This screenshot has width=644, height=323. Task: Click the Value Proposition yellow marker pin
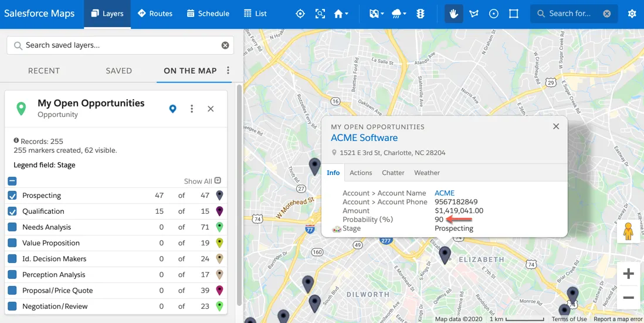(220, 243)
